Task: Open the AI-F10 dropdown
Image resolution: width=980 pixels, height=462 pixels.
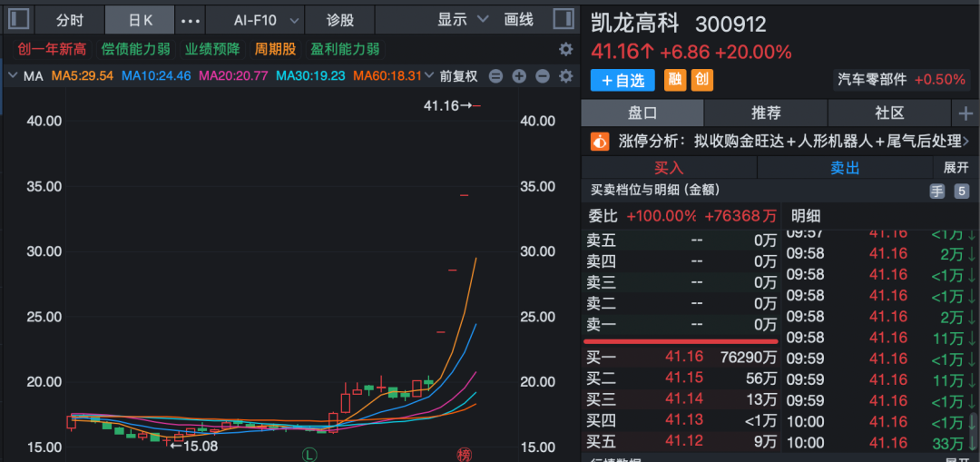Action: pyautogui.click(x=254, y=19)
